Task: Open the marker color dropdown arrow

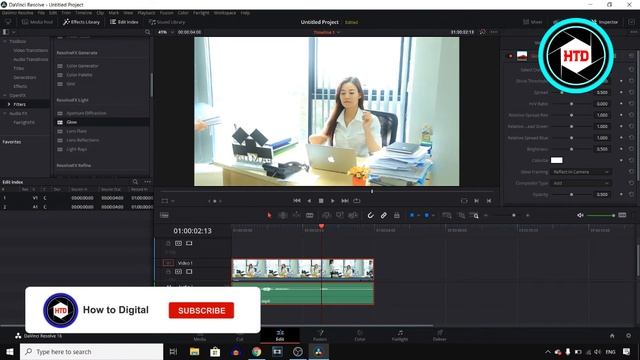Action: click(x=433, y=215)
